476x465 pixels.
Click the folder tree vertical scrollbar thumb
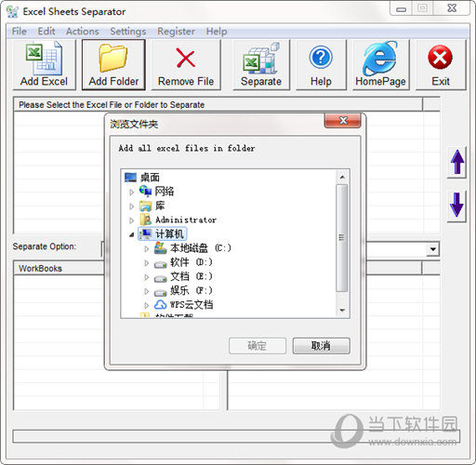(x=342, y=238)
